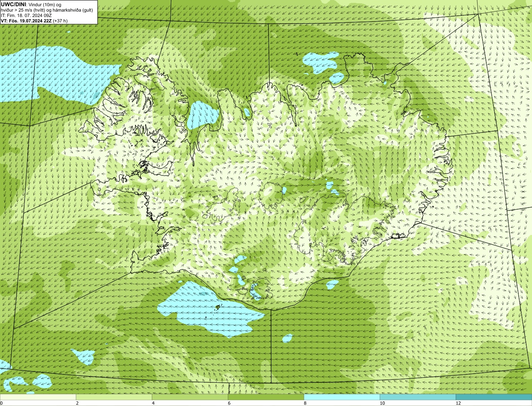Click the "UWC/DINI: Vindur (10m) og" title line
This screenshot has height=406, width=532.
31,5
